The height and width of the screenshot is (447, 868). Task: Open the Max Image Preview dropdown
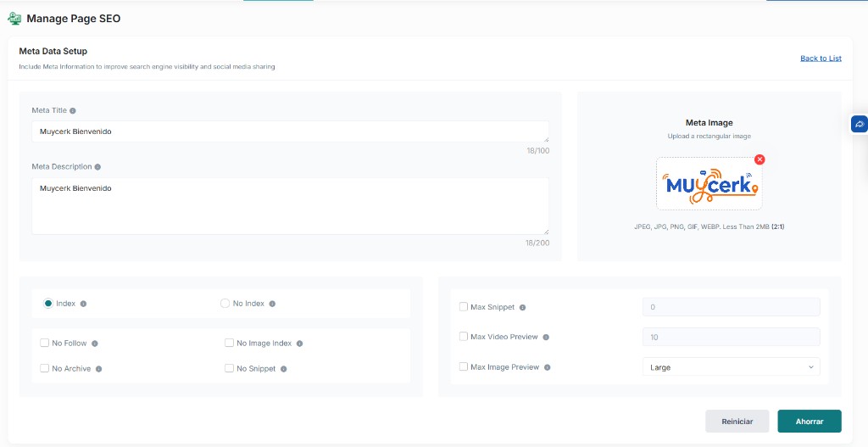click(x=731, y=367)
